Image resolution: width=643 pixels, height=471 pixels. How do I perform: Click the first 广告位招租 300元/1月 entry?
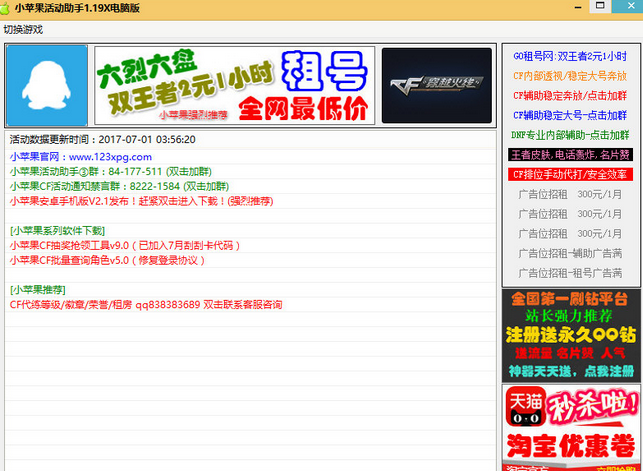coord(570,194)
